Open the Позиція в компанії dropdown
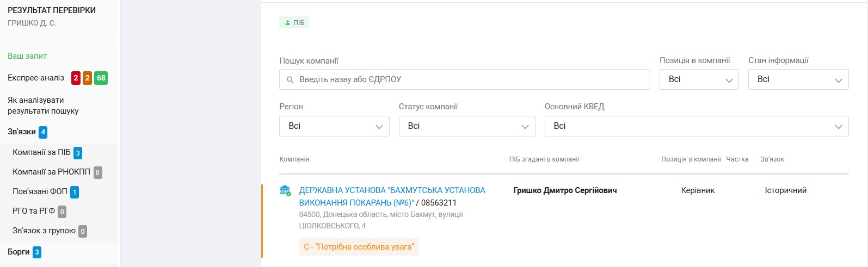 (699, 79)
